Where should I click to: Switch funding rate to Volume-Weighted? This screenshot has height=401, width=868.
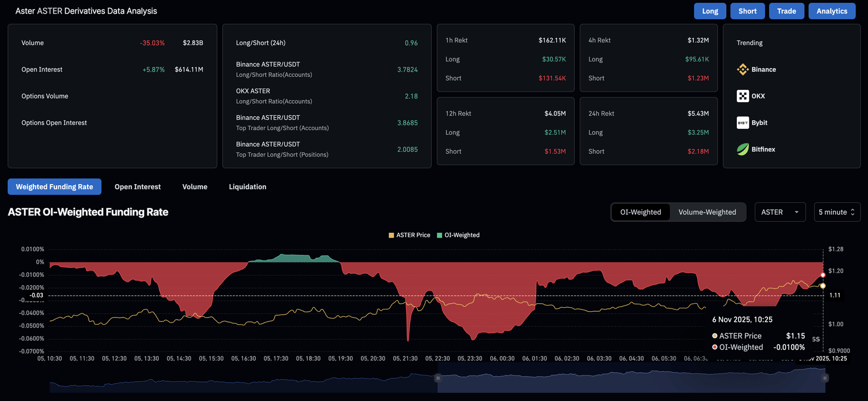(x=707, y=212)
